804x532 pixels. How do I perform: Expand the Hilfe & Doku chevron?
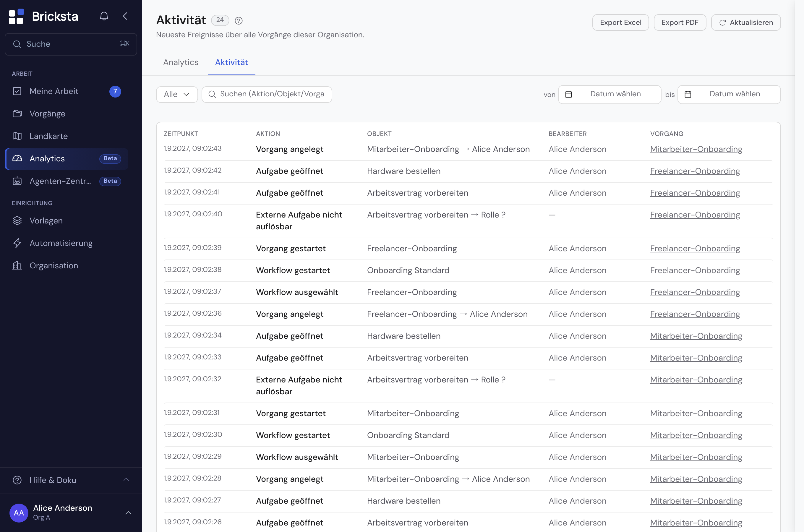(126, 479)
